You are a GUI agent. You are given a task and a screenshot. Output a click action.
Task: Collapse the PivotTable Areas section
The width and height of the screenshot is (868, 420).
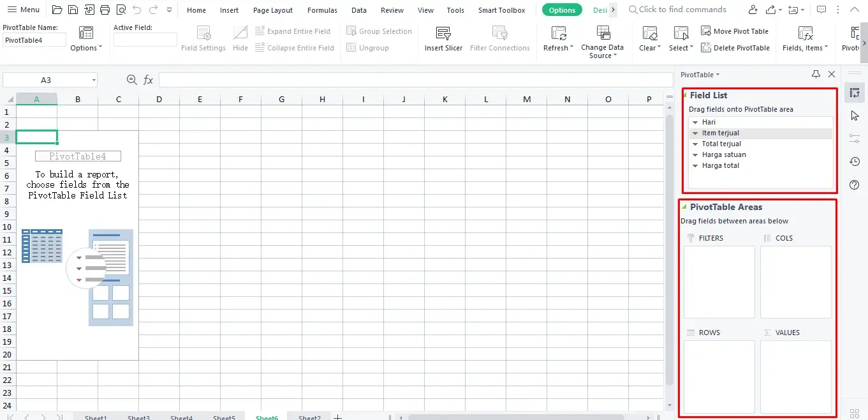[683, 207]
